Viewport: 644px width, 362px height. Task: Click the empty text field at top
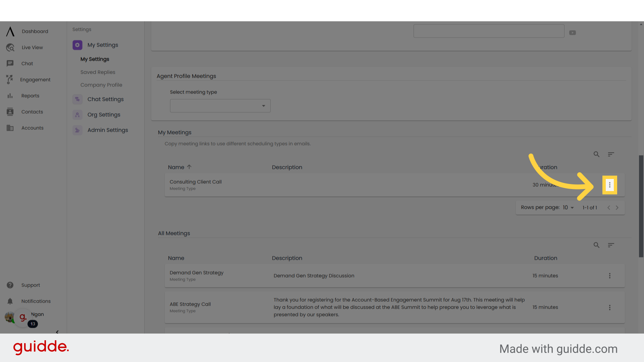[x=489, y=31]
